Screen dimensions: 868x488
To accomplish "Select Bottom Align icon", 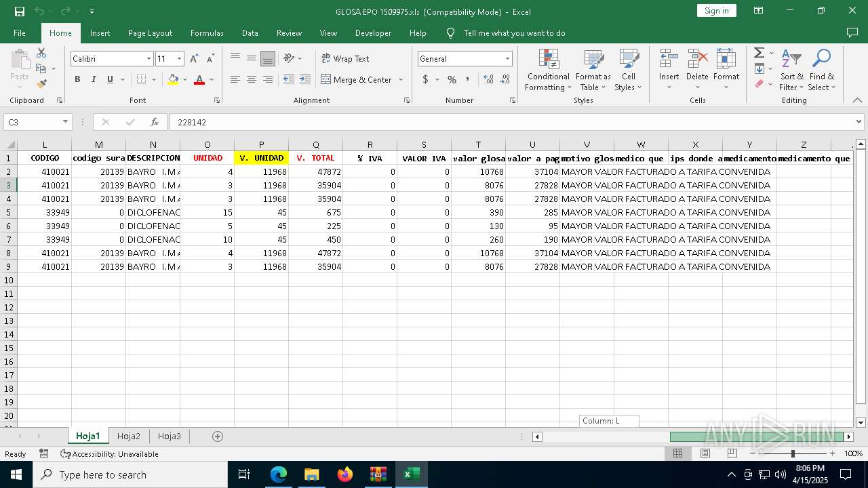I will 268,58.
